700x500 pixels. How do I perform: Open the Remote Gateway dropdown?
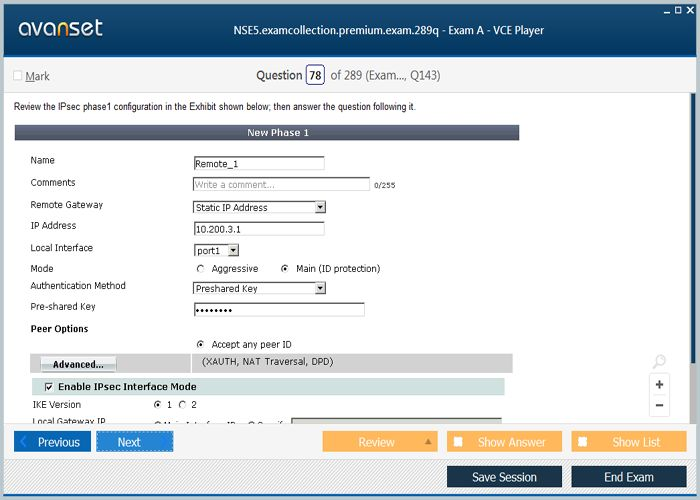click(320, 208)
